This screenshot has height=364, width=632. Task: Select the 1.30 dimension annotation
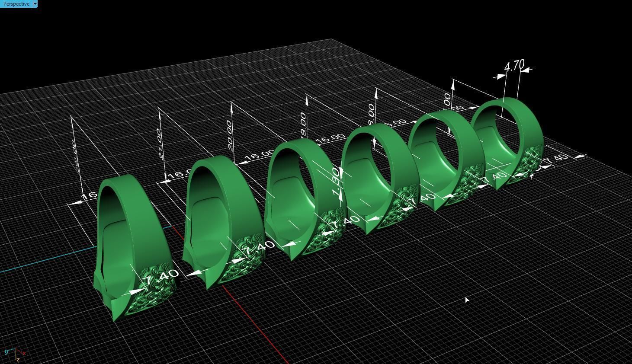tap(337, 182)
